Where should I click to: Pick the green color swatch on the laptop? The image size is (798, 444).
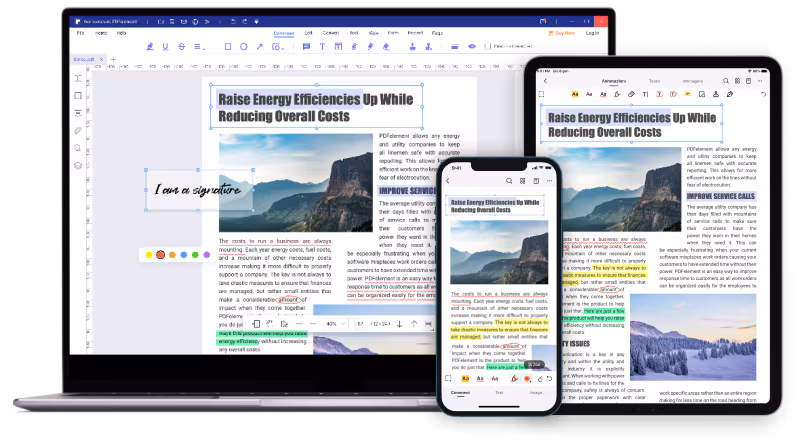pyautogui.click(x=195, y=255)
